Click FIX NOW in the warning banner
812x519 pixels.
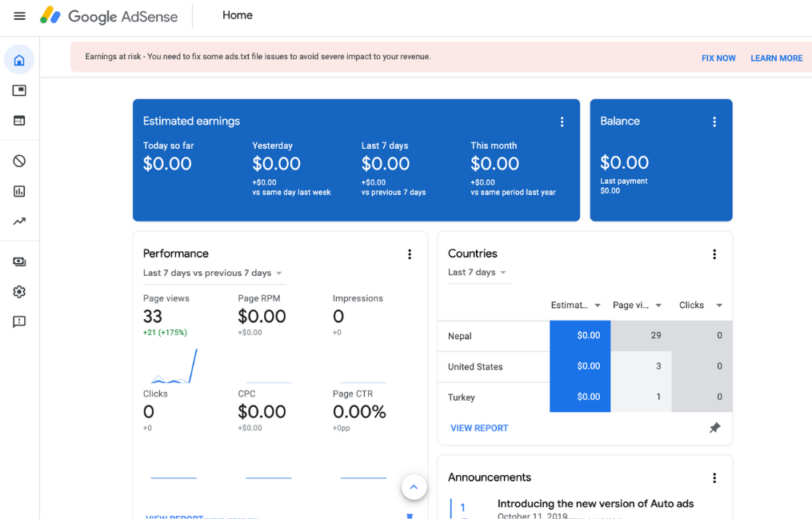tap(718, 58)
